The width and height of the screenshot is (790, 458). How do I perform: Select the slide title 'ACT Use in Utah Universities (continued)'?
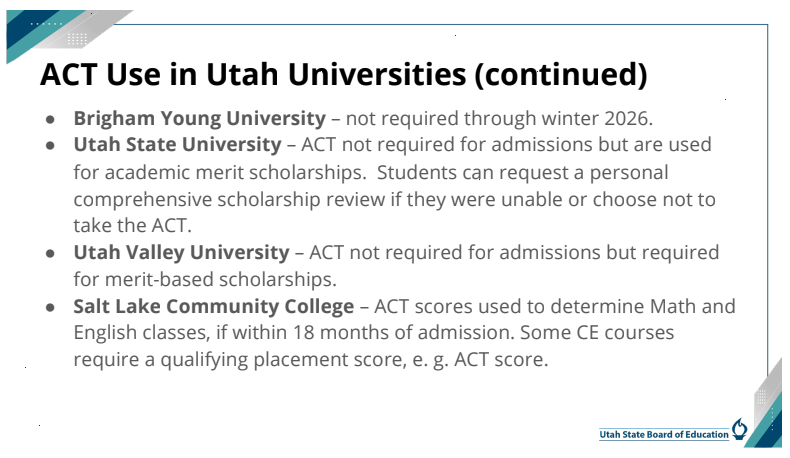[x=344, y=74]
